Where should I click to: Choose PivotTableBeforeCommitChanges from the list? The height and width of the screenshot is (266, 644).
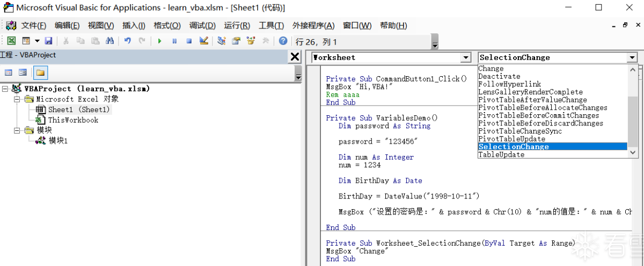coord(552,115)
